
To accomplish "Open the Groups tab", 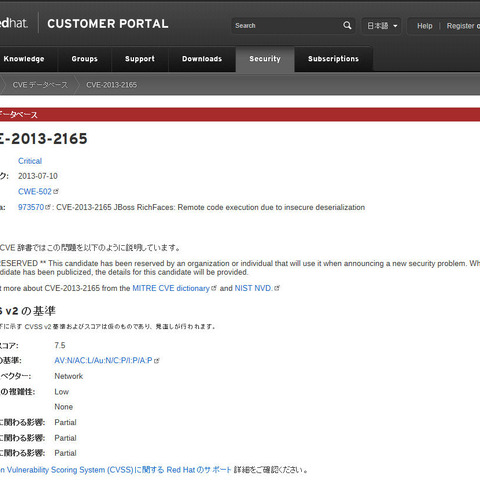I will [x=85, y=59].
